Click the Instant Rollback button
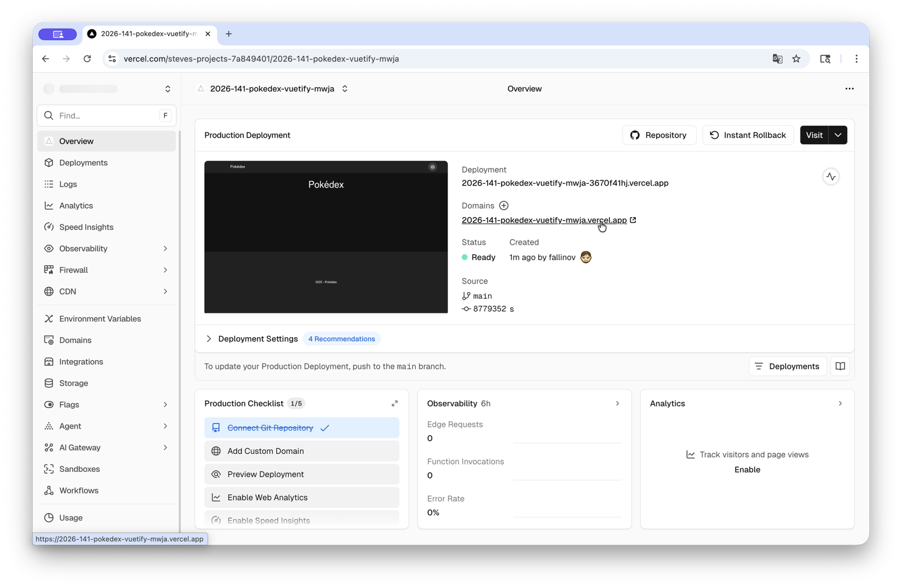 (x=748, y=135)
